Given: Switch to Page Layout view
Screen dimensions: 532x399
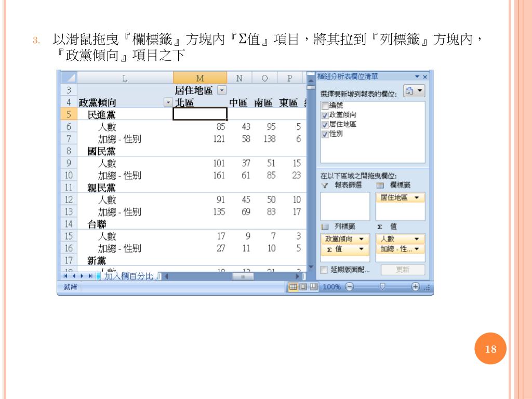Looking at the screenshot, I should 303,287.
